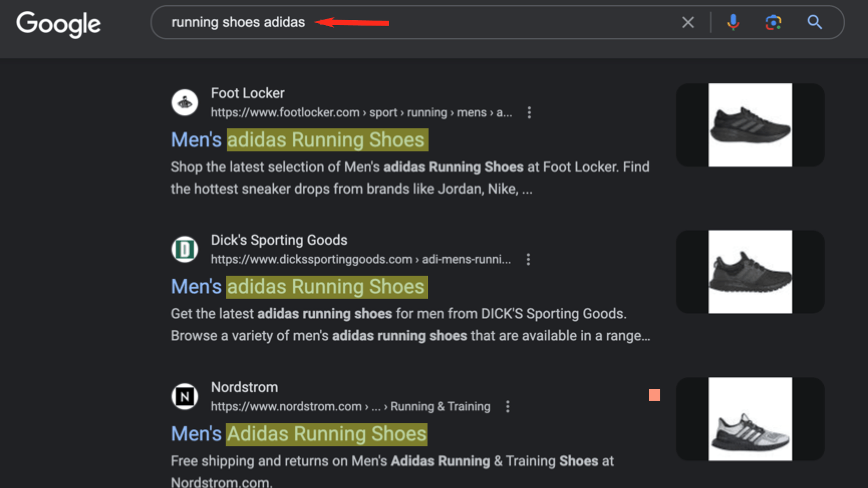The height and width of the screenshot is (488, 868).
Task: Click the 'Free shipping and returns' snippet text
Action: (x=392, y=471)
